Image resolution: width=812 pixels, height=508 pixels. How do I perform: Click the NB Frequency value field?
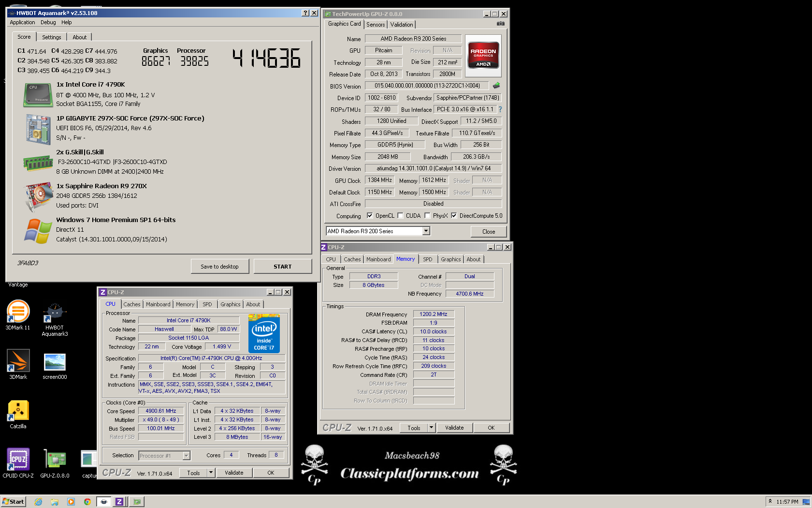click(x=470, y=294)
